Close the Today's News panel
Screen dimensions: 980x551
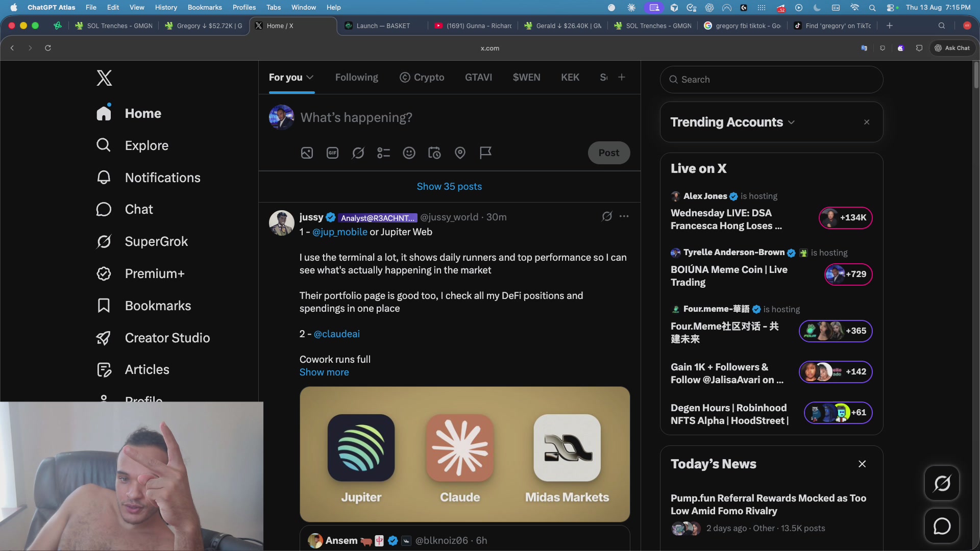862,464
